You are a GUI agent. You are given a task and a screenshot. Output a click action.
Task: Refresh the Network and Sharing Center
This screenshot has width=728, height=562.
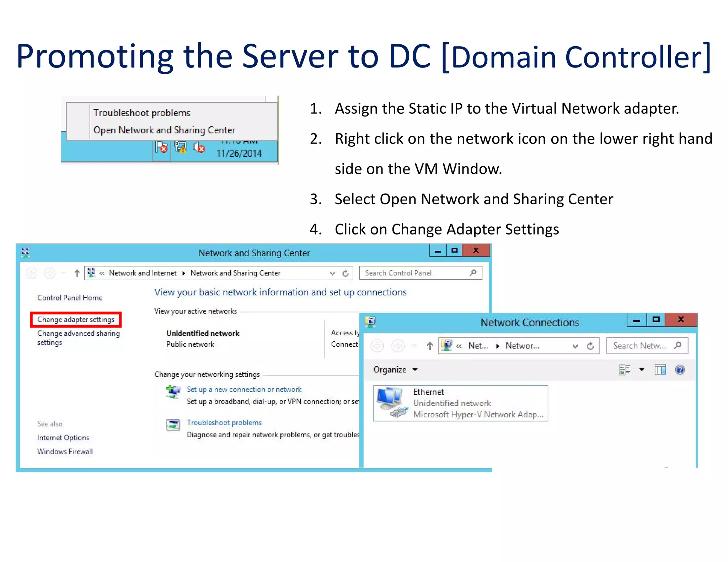pyautogui.click(x=346, y=273)
